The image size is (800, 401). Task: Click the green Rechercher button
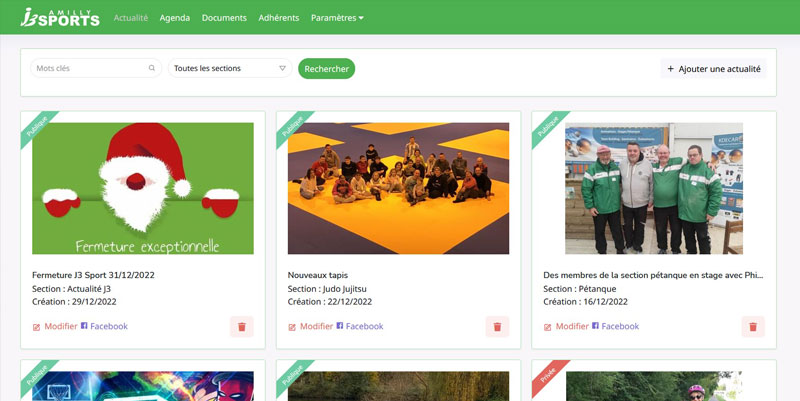point(327,68)
